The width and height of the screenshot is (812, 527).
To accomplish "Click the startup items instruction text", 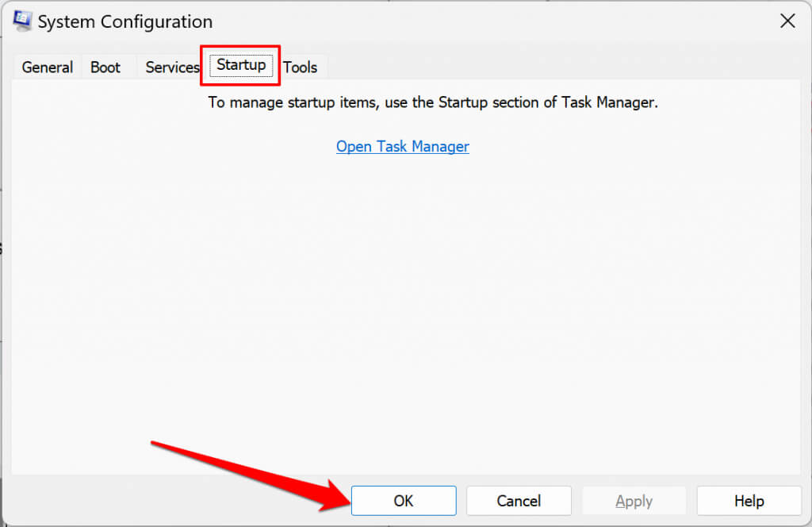I will coord(433,102).
